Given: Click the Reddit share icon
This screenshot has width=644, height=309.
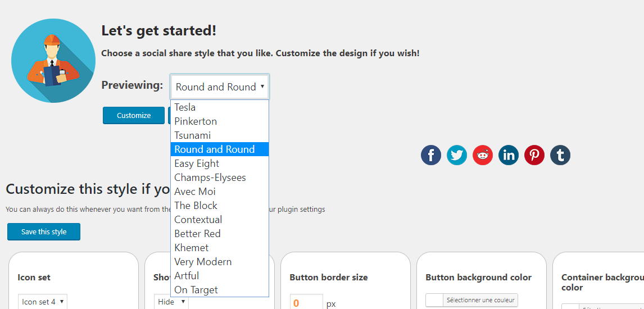Looking at the screenshot, I should (483, 155).
